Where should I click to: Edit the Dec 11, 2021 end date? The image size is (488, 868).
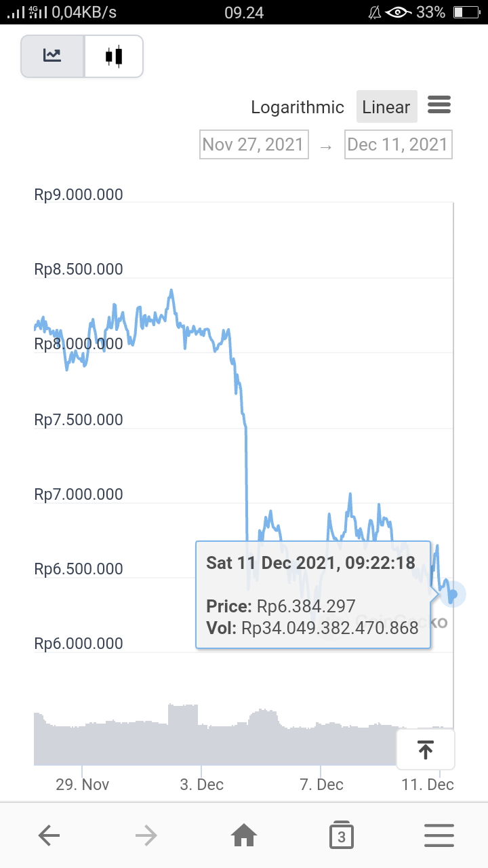click(398, 144)
